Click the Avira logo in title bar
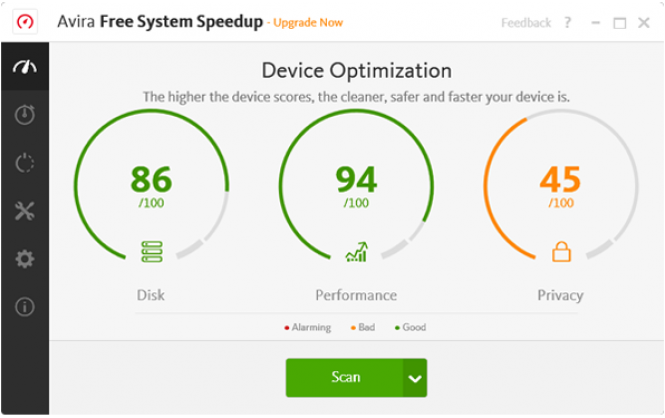Screen dimensions: 665x418 coord(25,21)
